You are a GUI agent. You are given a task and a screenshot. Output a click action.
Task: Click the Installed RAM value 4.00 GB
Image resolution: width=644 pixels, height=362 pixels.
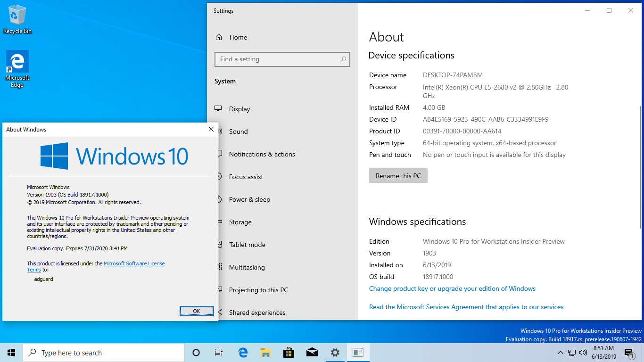point(434,107)
